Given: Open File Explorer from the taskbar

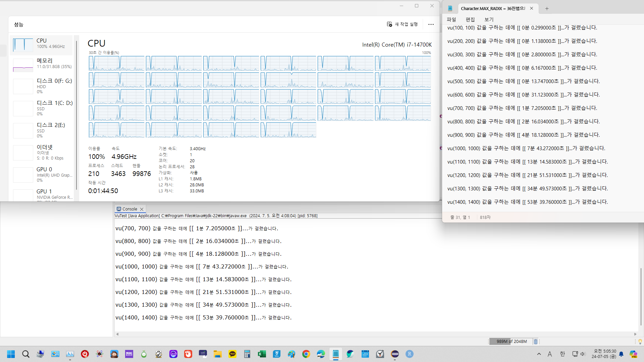Looking at the screenshot, I should tap(217, 354).
